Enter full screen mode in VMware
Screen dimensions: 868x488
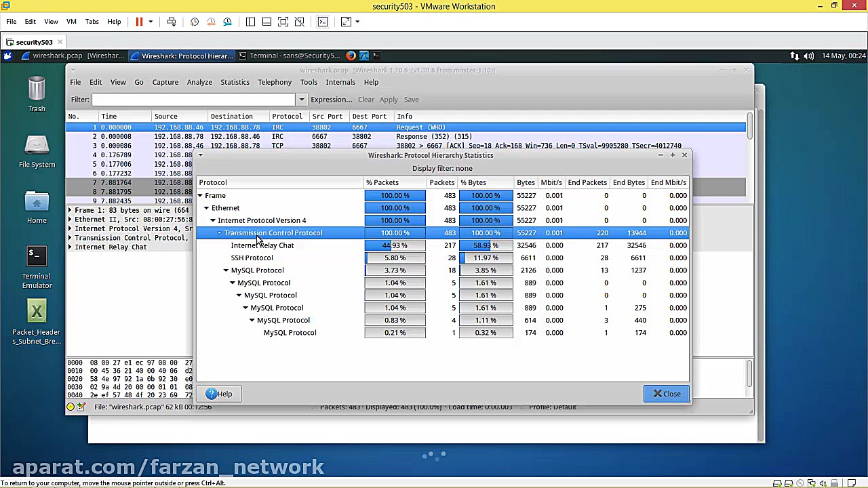tap(283, 22)
